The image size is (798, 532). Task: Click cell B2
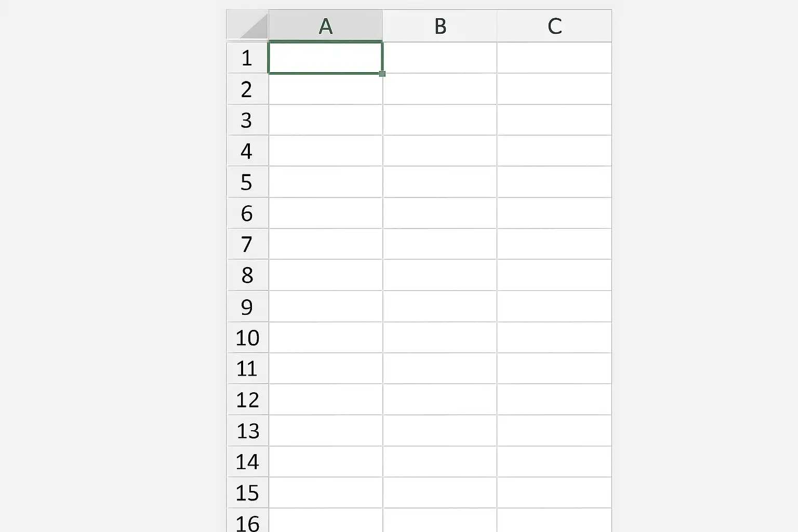[440, 89]
